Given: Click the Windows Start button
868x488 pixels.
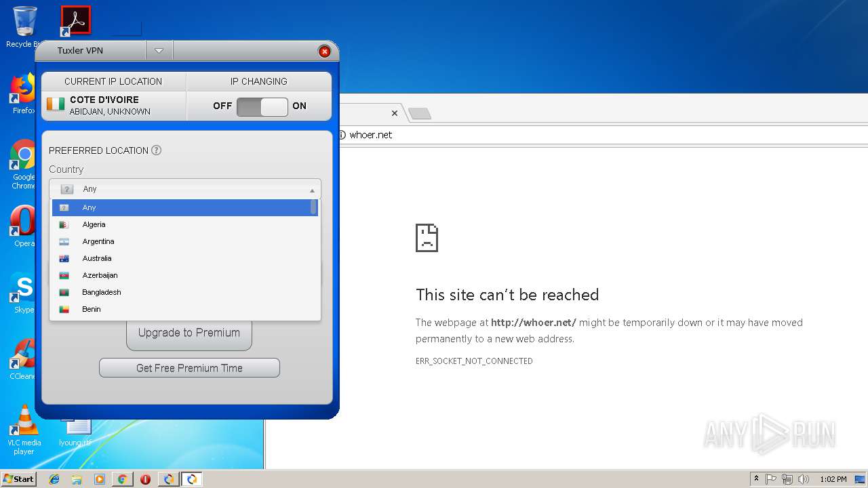Looking at the screenshot, I should (x=19, y=479).
